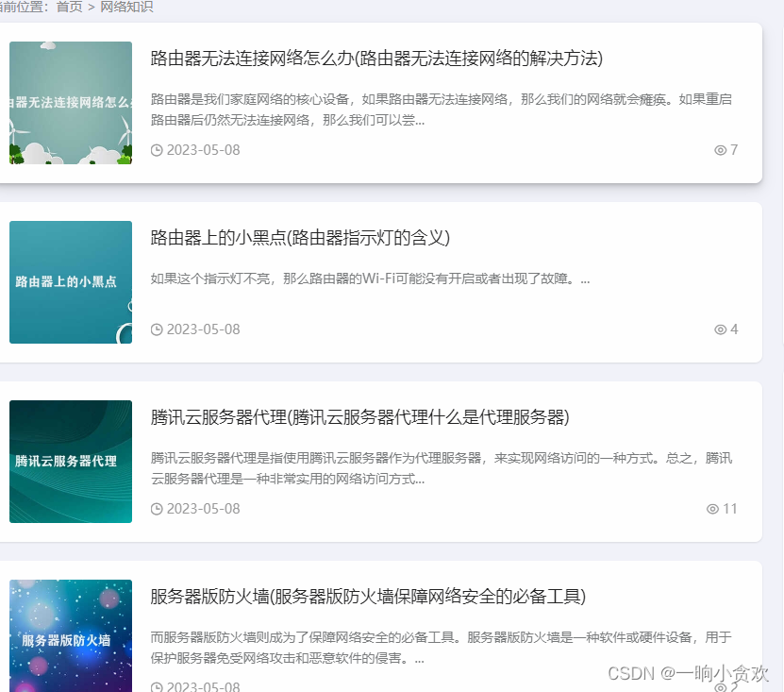Open the 网络知识 breadcrumb link
Viewport: 784px width, 692px height.
tap(127, 7)
